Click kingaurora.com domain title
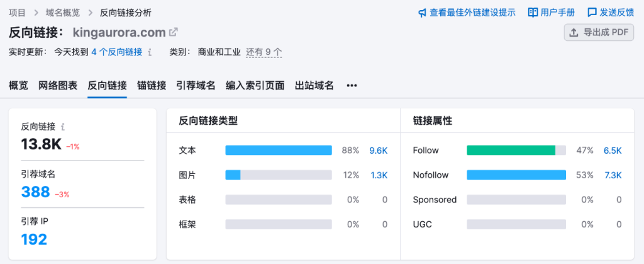The width and height of the screenshot is (644, 264). click(x=119, y=32)
